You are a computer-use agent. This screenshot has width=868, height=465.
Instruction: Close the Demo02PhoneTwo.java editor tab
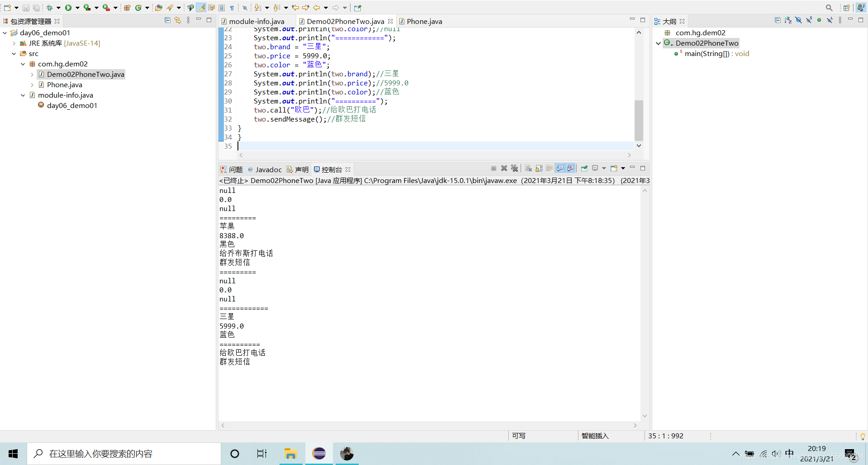pos(390,21)
